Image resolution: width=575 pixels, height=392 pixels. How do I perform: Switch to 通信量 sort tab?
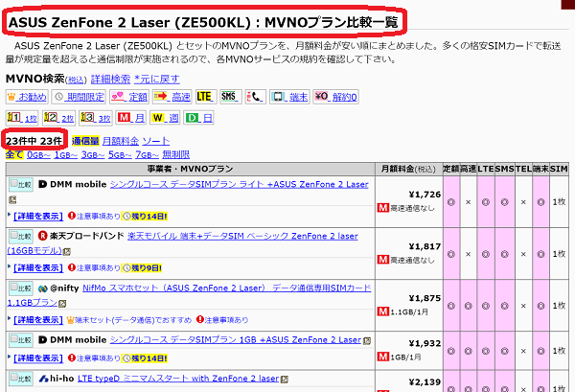point(85,141)
